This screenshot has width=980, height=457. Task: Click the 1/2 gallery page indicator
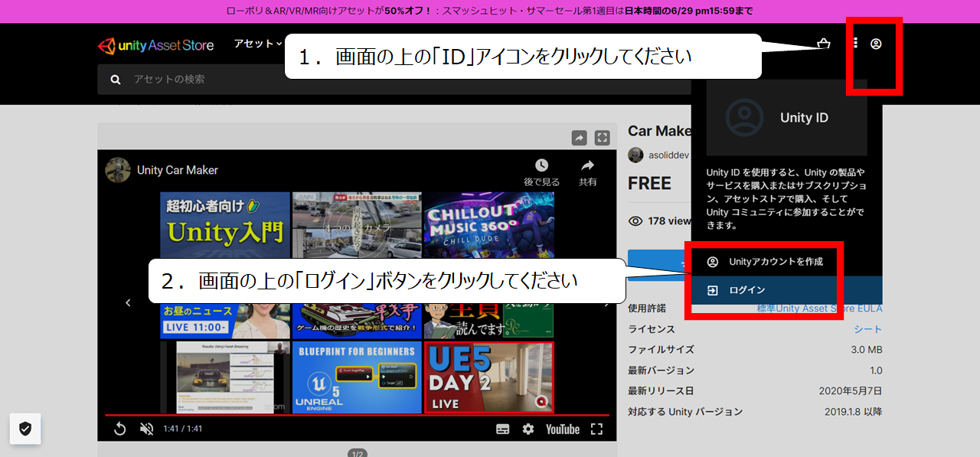[x=357, y=453]
